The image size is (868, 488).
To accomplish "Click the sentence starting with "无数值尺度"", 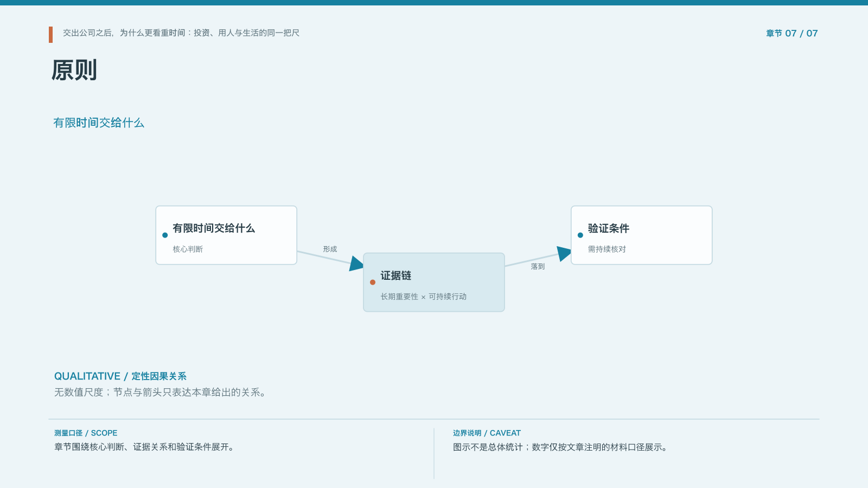I will [160, 392].
